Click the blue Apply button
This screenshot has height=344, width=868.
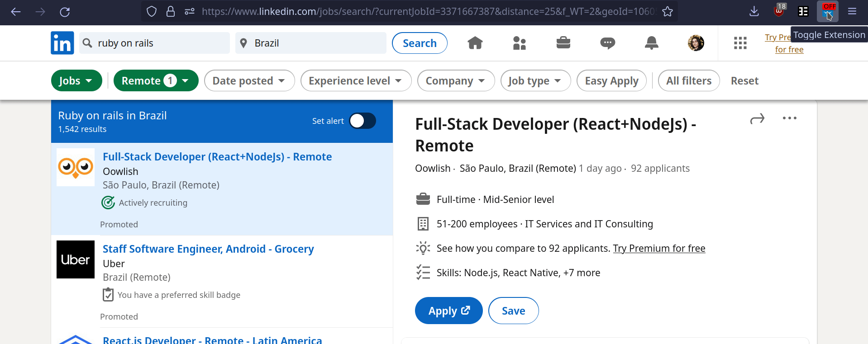click(x=449, y=311)
